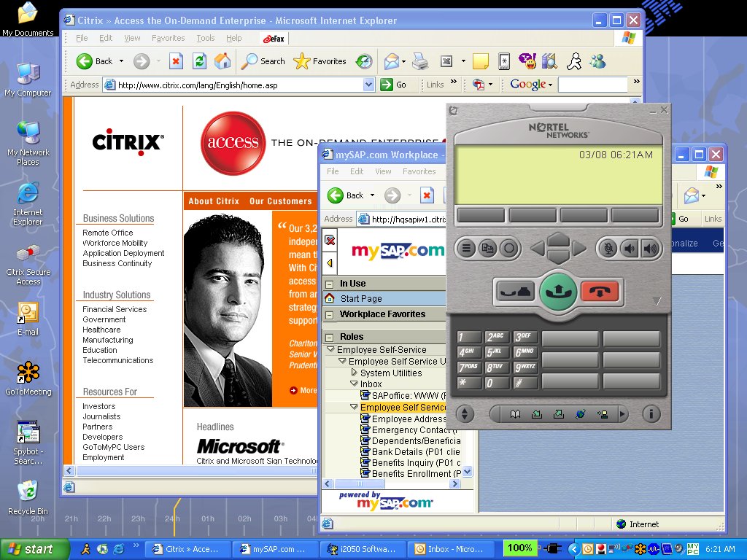Image resolution: width=747 pixels, height=560 pixels.
Task: Click the yellow note icon in IE toolbar
Action: coord(480,61)
